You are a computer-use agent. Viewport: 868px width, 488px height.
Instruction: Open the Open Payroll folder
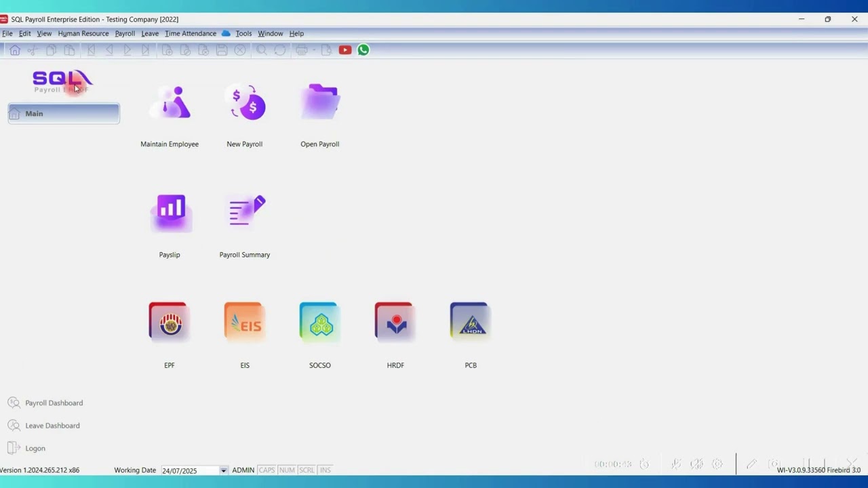(320, 115)
